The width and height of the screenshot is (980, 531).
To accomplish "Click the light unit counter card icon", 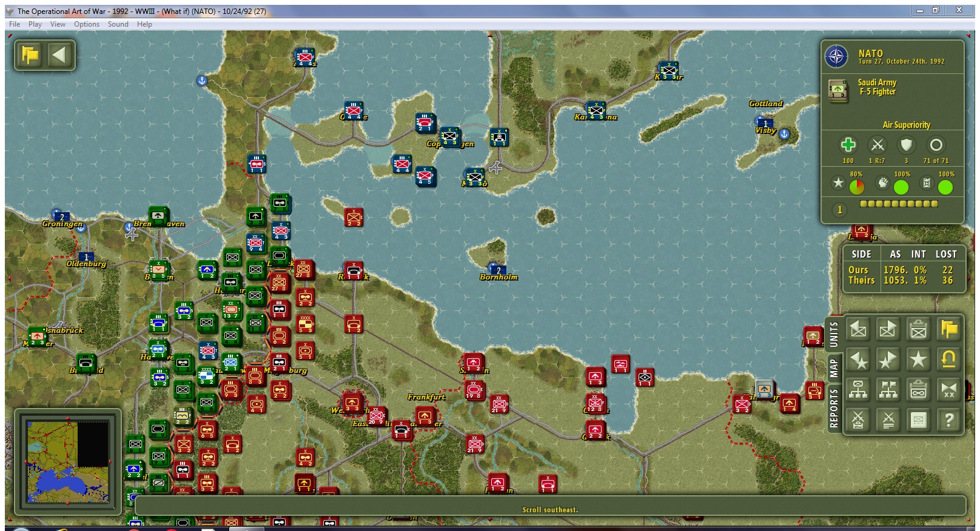I will [x=918, y=419].
